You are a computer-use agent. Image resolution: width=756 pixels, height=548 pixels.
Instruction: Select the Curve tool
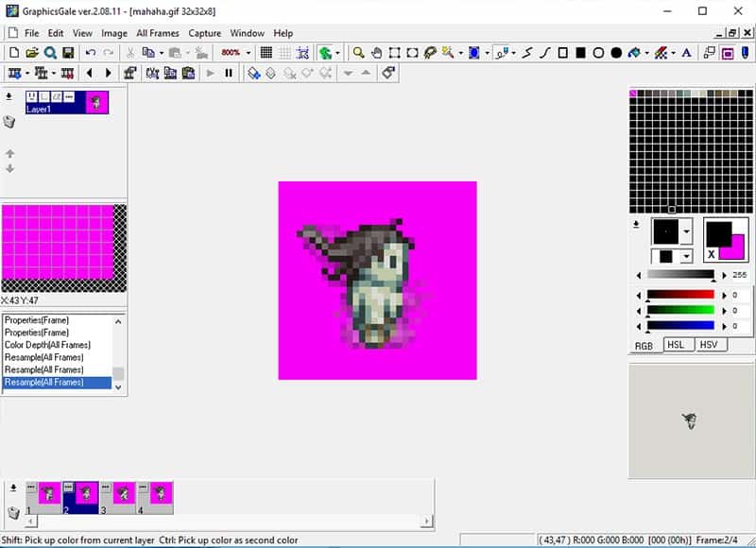click(545, 53)
